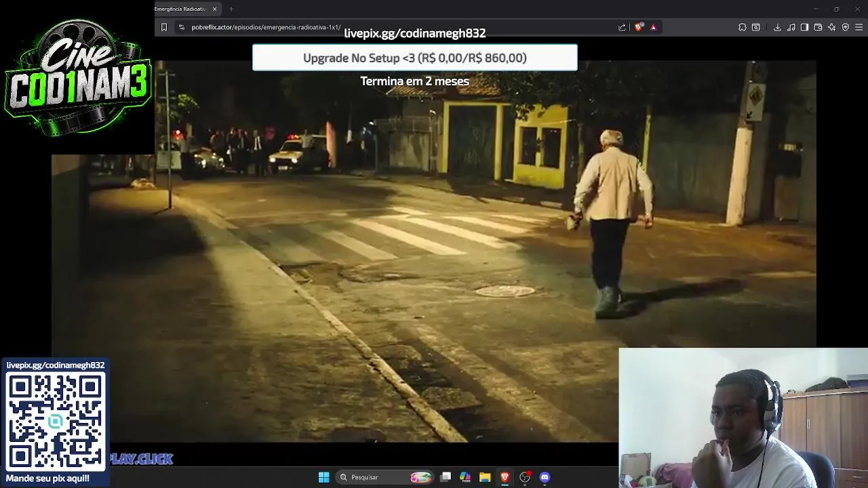Viewport: 868px width, 488px height.
Task: Click the Pesquisar taskbar search box
Action: pyautogui.click(x=384, y=477)
